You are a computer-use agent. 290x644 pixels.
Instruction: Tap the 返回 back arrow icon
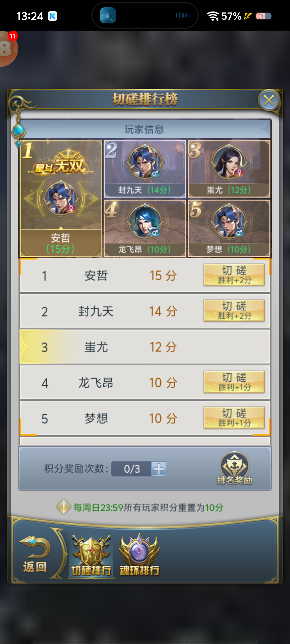pos(35,554)
